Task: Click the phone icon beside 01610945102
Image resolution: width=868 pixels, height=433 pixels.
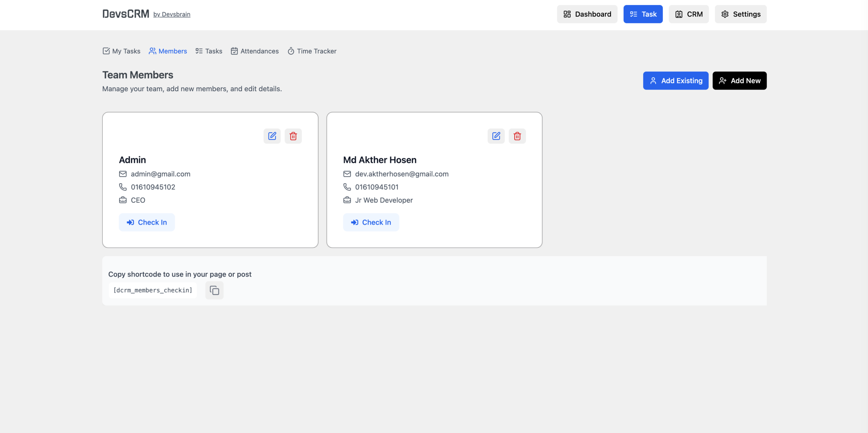Action: [123, 187]
